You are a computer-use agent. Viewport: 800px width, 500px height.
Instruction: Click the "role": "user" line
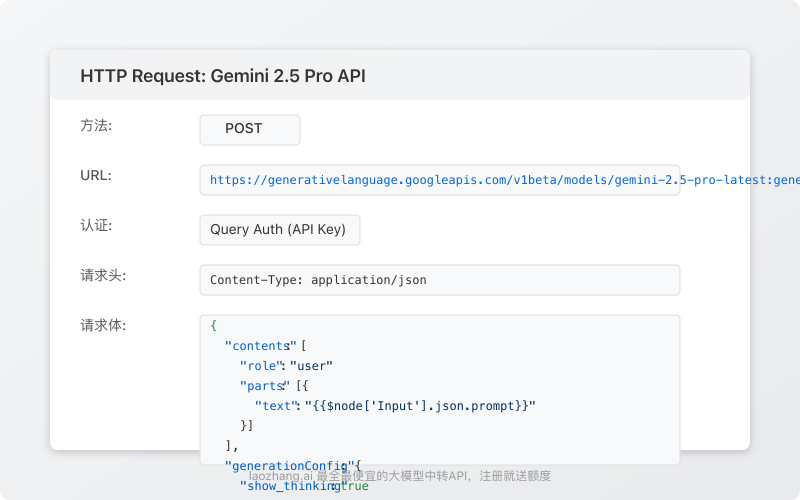286,366
